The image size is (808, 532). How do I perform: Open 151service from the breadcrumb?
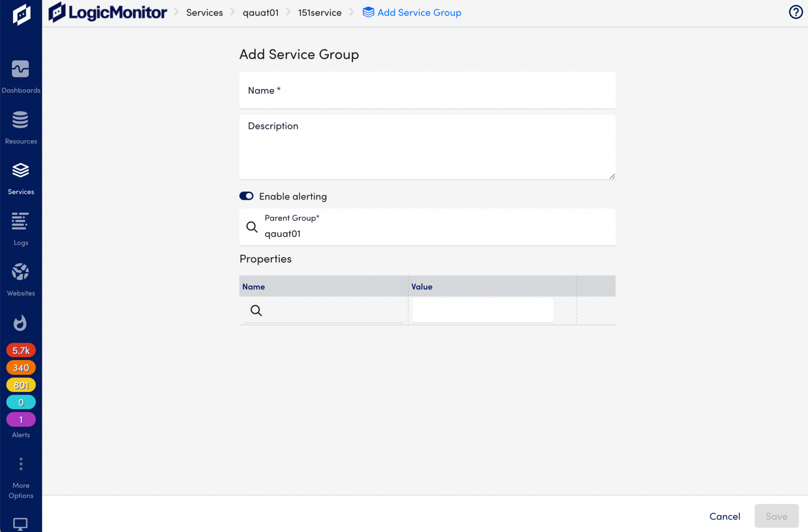click(x=320, y=12)
